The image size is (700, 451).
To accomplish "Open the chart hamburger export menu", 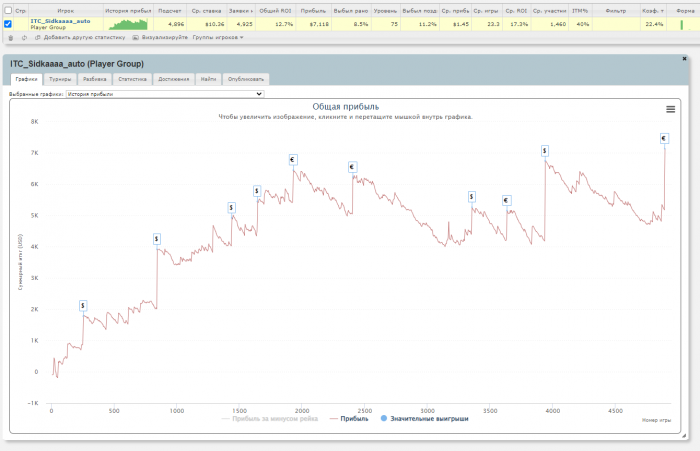I will pos(670,109).
